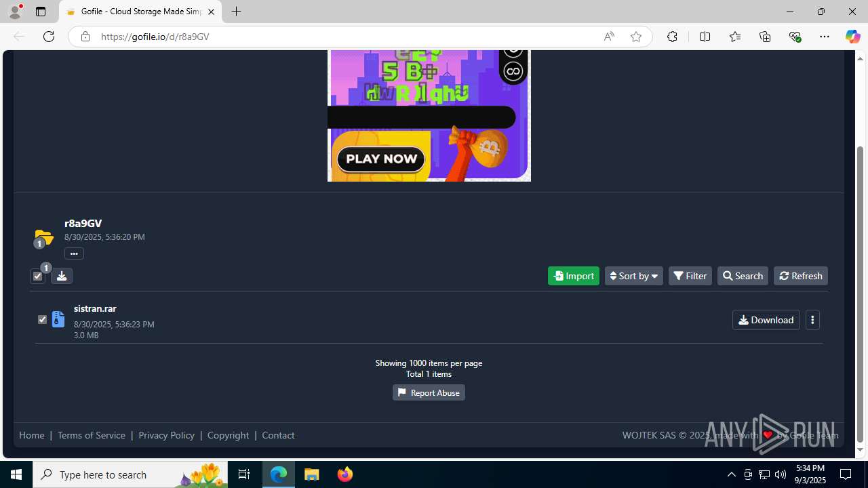Open the sistran.rar file name
The image size is (868, 488).
[95, 308]
